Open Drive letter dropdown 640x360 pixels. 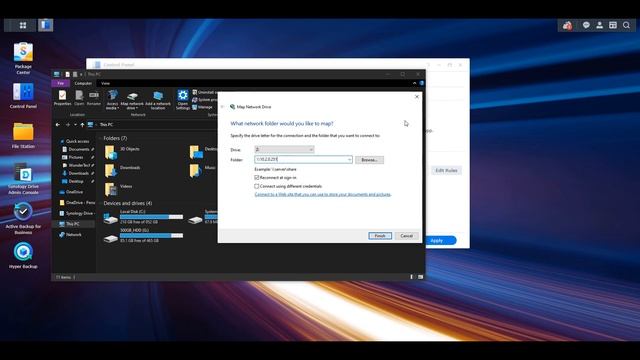284,150
